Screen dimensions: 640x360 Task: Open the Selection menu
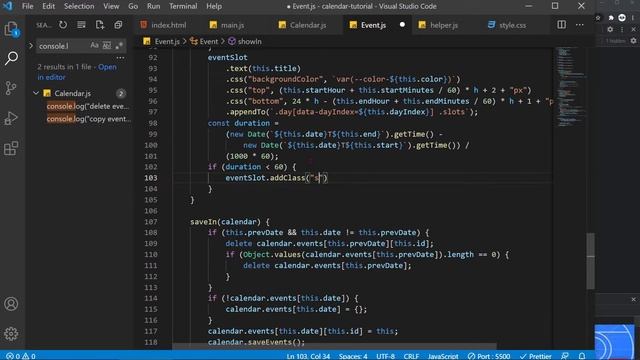[79, 6]
